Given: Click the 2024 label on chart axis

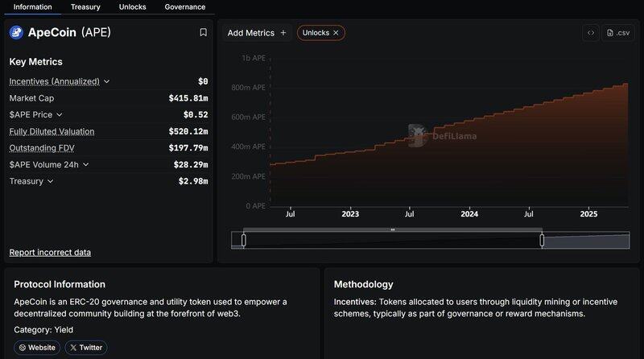Looking at the screenshot, I should click(469, 214).
